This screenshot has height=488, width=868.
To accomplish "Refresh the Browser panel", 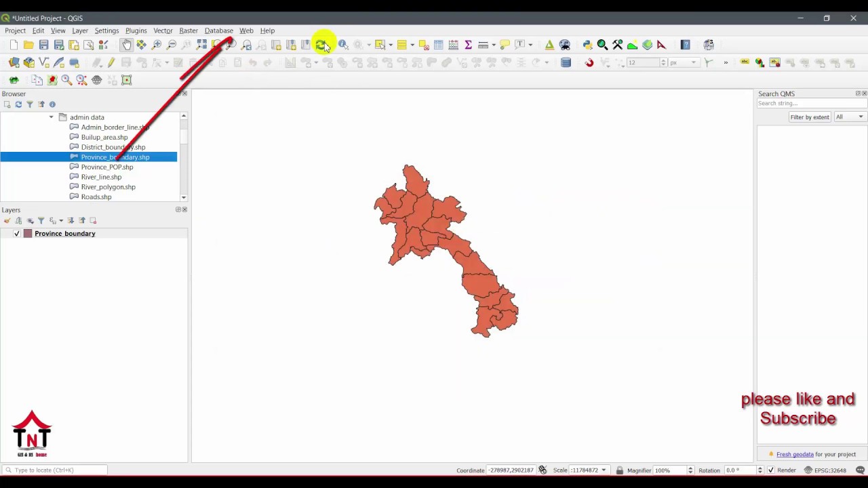I will pos(18,104).
